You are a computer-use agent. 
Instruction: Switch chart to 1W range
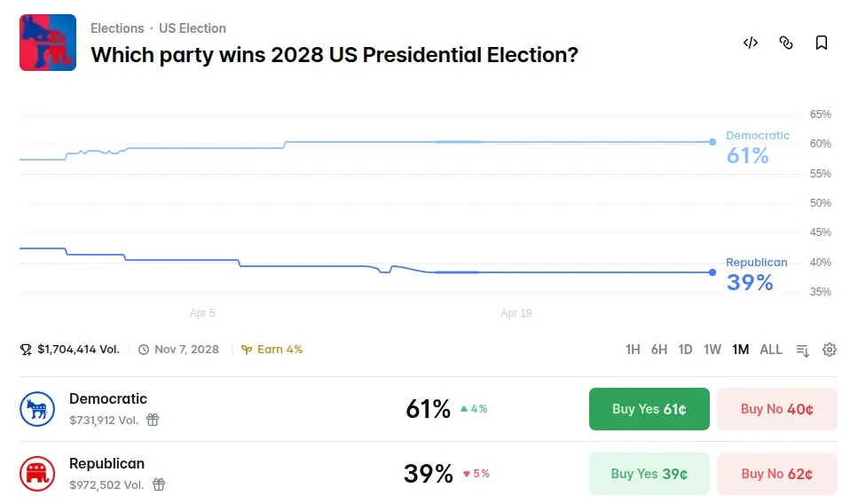tap(712, 350)
